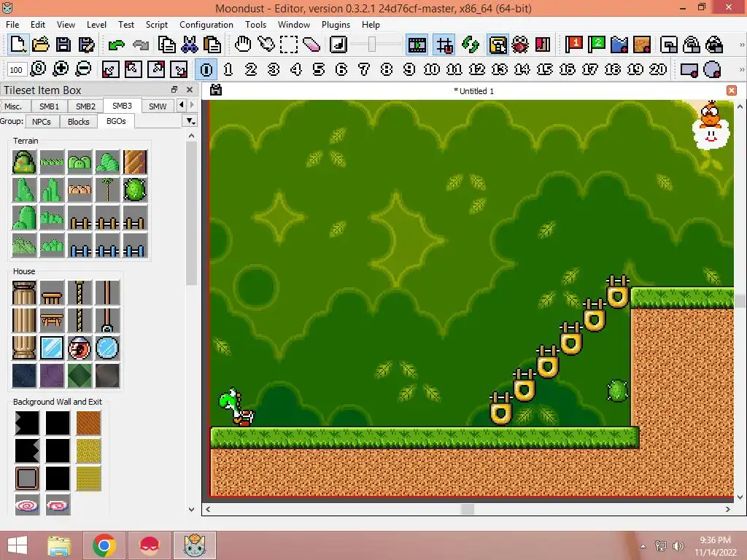The height and width of the screenshot is (560, 747).
Task: Select the NPCs group button
Action: coord(42,122)
